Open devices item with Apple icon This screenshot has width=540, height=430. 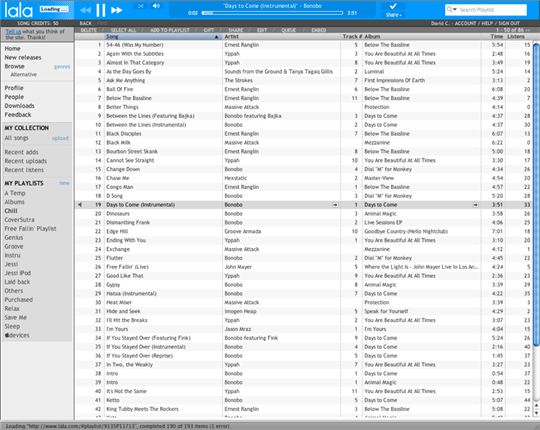[x=17, y=335]
